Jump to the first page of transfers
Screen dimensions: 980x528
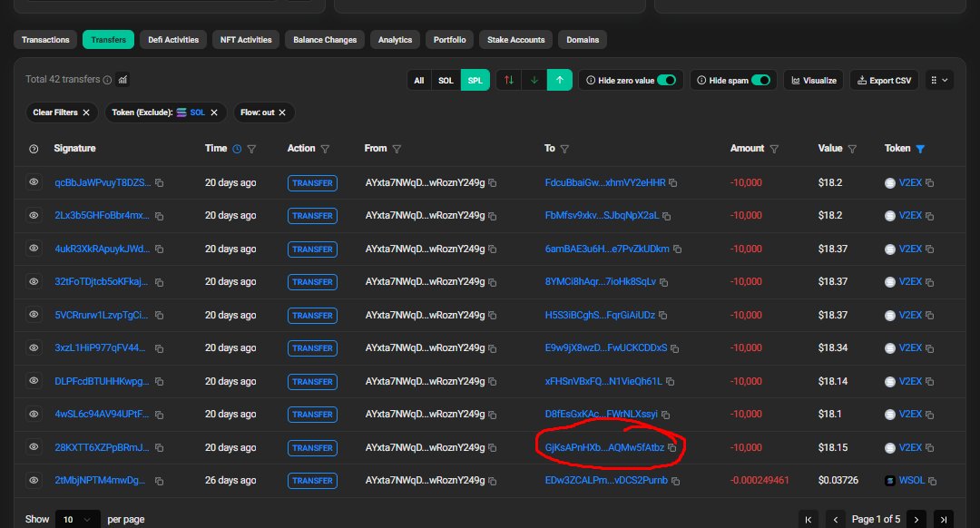click(808, 519)
